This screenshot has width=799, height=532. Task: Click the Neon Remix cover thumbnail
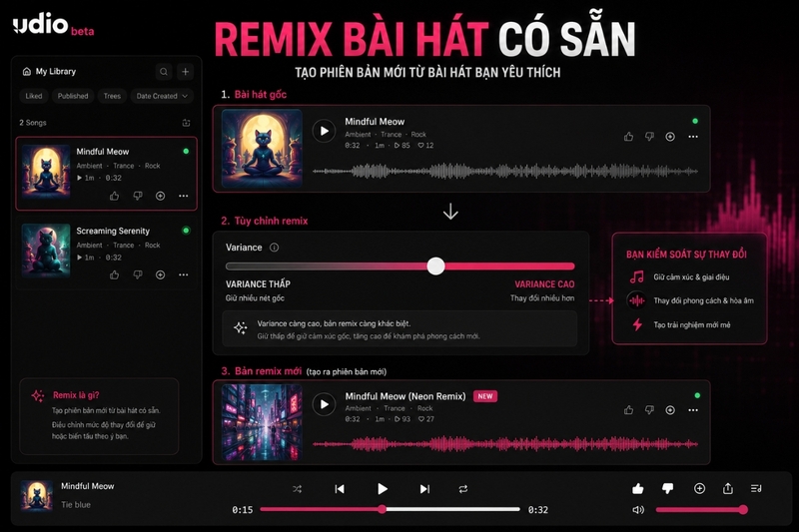(262, 422)
